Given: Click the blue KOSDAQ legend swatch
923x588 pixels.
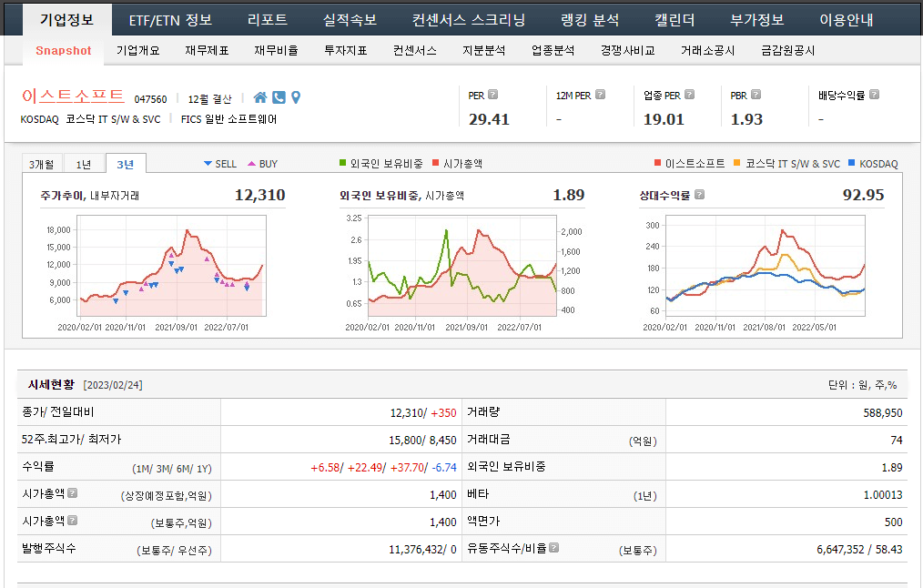Looking at the screenshot, I should point(851,163).
